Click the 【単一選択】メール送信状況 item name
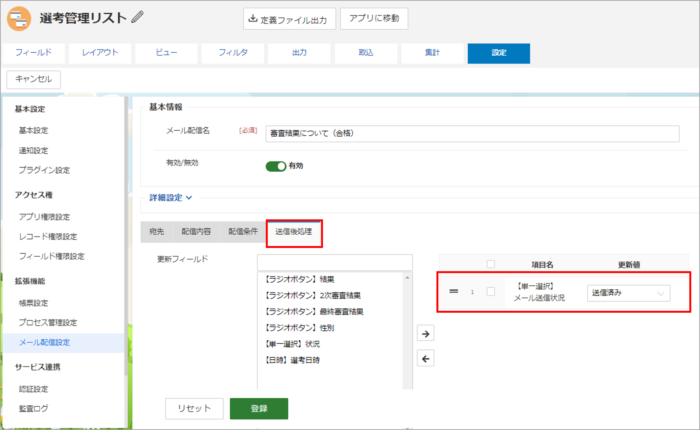Viewport: 700px width, 430px height. tap(539, 292)
